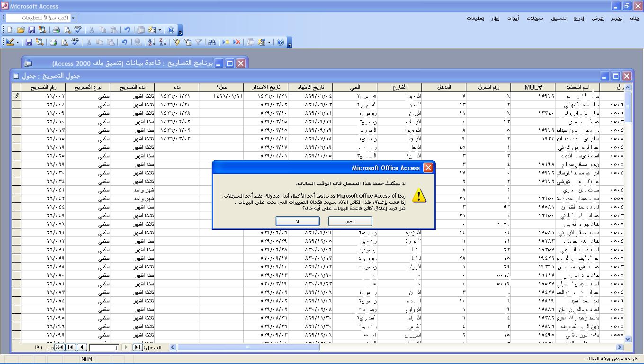The width and height of the screenshot is (644, 364).
Task: Click the yellow warning triangle in the dialog
Action: pyautogui.click(x=419, y=195)
